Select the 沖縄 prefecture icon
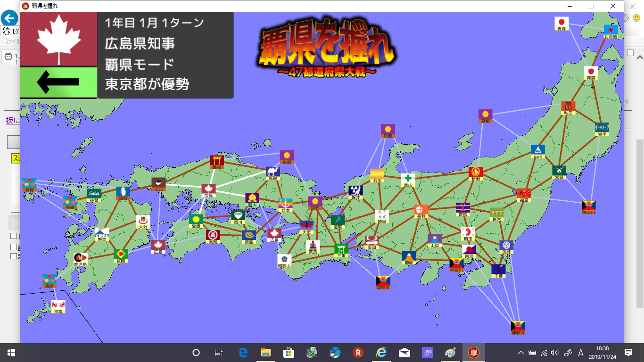Screen dimensions: 644x362 [58, 307]
